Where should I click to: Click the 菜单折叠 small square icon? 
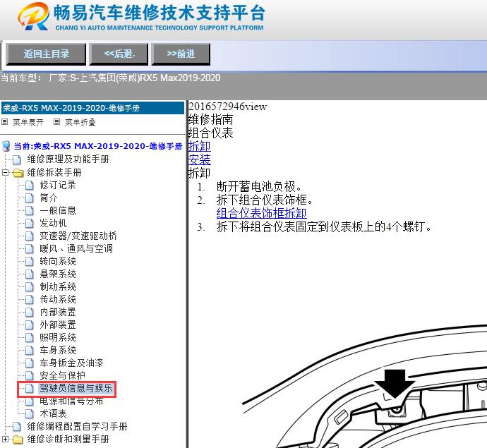56,122
